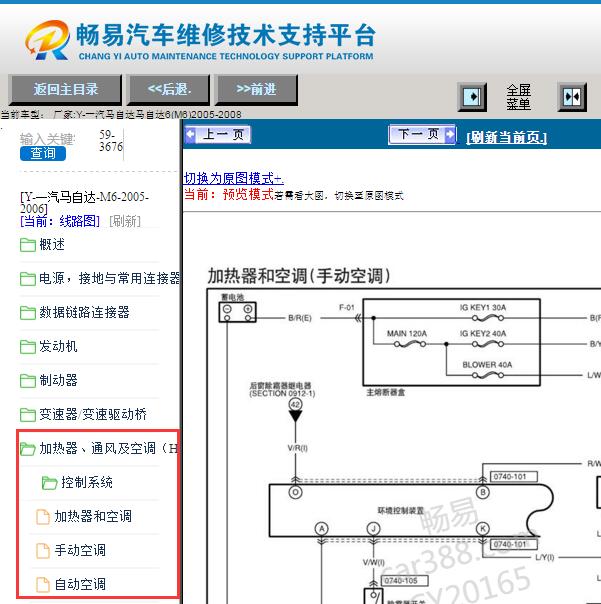Click the 后窗除霜器继电器 label

click(280, 385)
